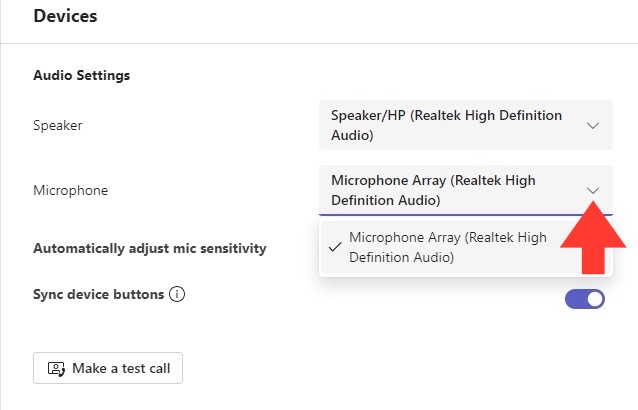638x410 pixels.
Task: Click the Speaker label
Action: click(58, 125)
